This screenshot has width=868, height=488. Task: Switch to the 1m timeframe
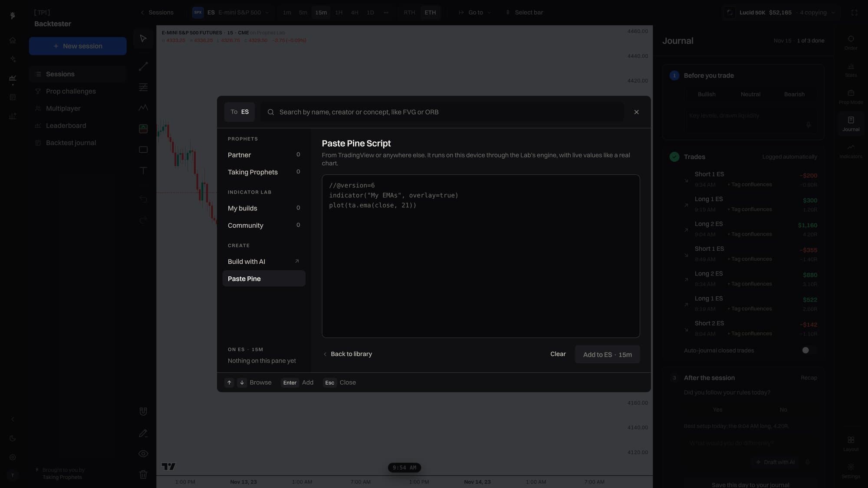pyautogui.click(x=287, y=13)
